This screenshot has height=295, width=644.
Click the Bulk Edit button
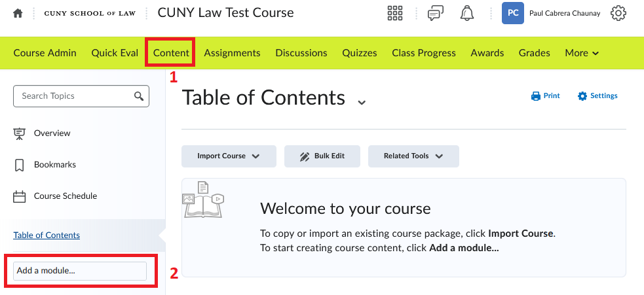click(322, 156)
